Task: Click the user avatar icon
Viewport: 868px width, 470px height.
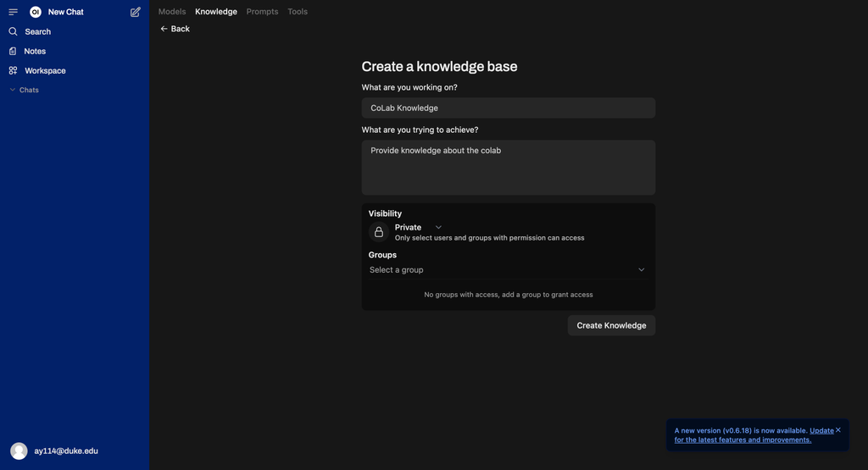Action: (19, 451)
